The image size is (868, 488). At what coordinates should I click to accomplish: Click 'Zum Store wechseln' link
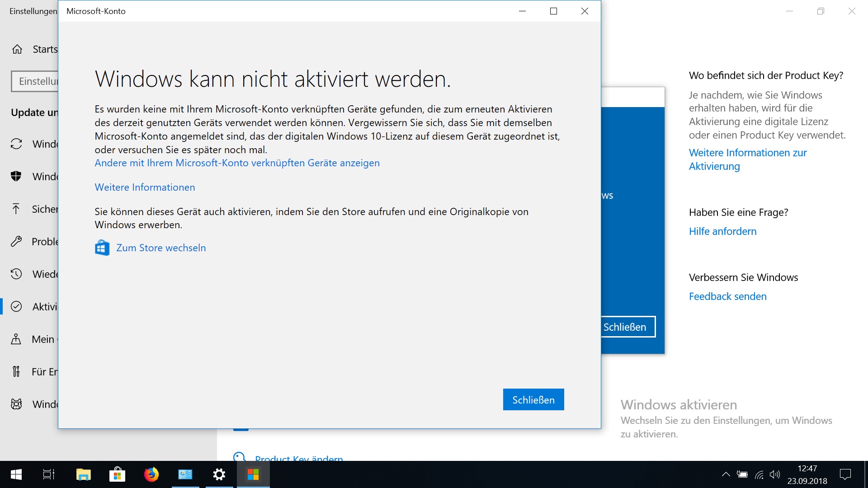pyautogui.click(x=161, y=248)
